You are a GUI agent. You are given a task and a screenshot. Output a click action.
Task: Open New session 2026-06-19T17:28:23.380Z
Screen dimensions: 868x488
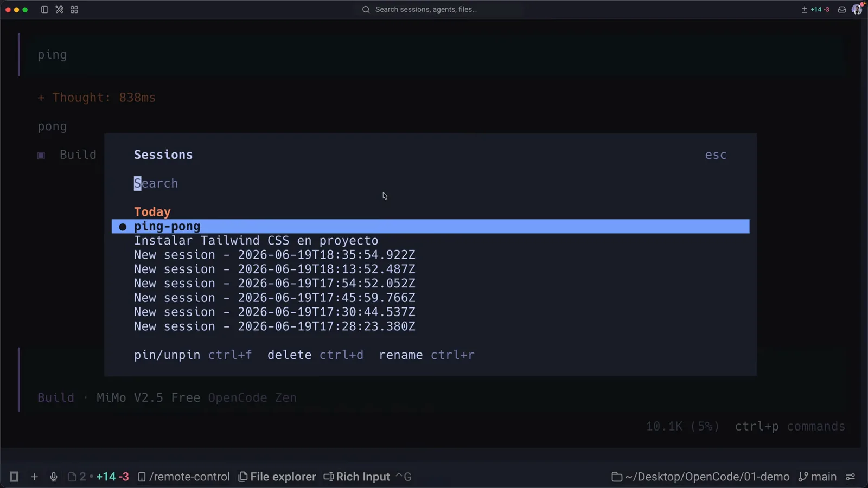coord(430,326)
